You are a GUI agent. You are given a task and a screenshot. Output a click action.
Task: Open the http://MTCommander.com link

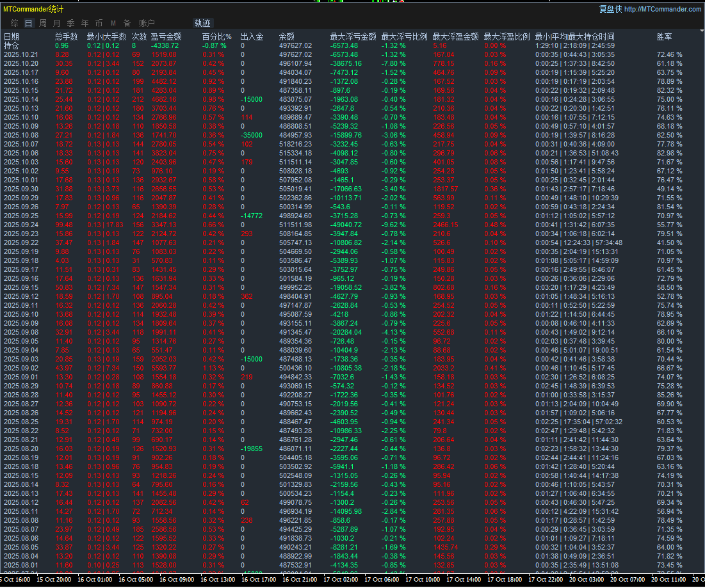(x=662, y=9)
